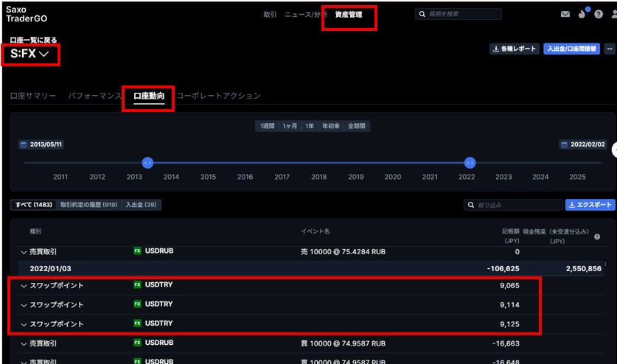The width and height of the screenshot is (617, 364).
Task: Switch to the 口座サマリー tab
Action: coord(33,96)
